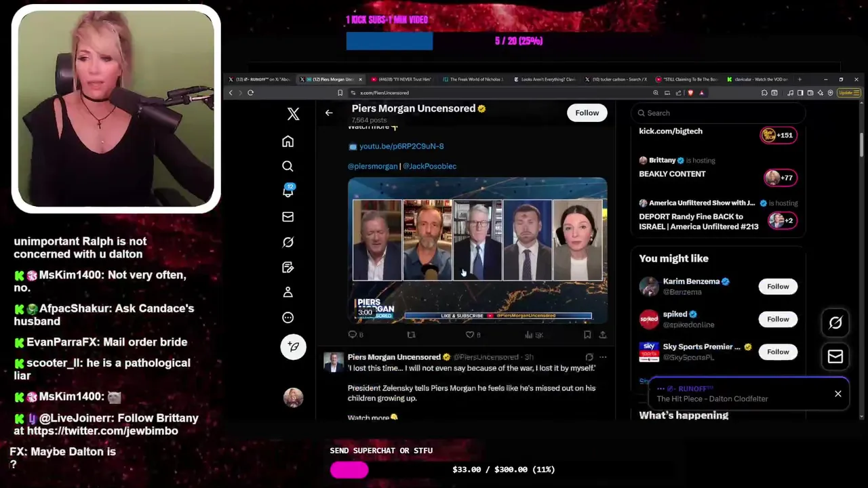Open floating Grok button at right edge

click(835, 323)
